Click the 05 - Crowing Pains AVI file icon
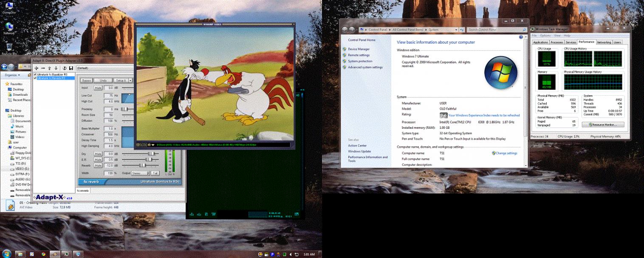The image size is (644, 258). [x=11, y=206]
